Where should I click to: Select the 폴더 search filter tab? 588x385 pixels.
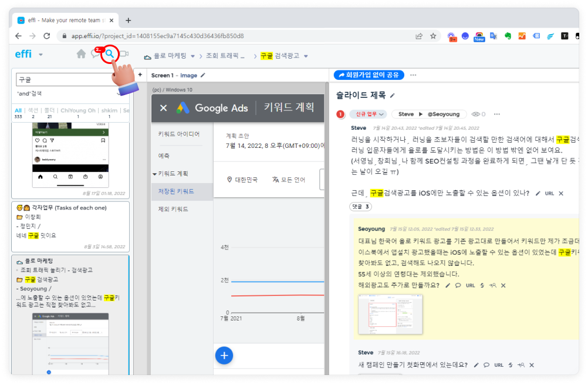[49, 110]
